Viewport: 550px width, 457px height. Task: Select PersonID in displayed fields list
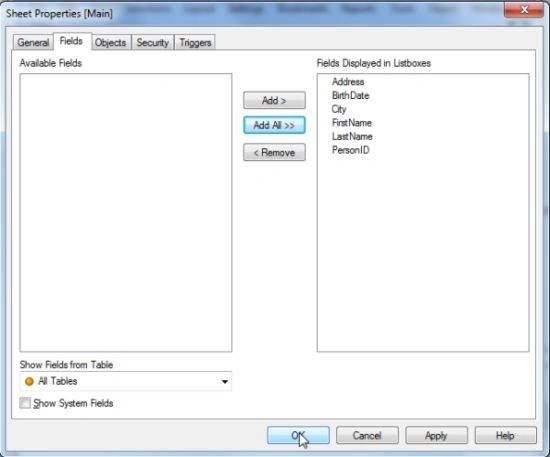[x=350, y=150]
